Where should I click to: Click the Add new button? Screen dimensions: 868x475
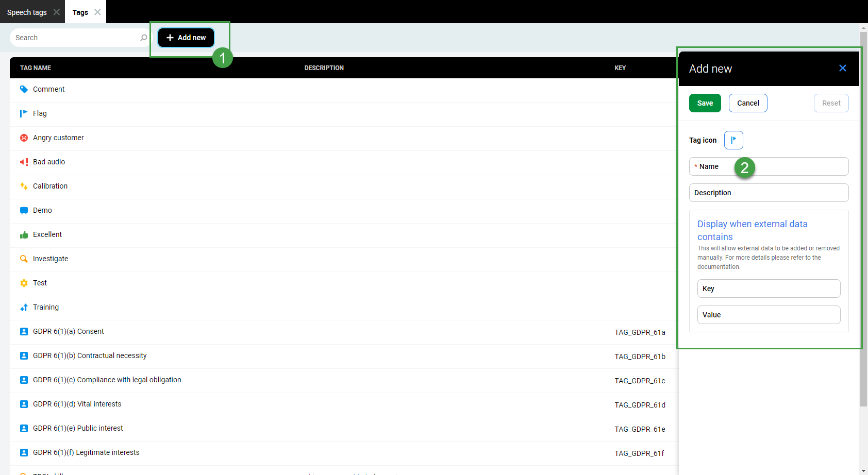[x=185, y=37]
